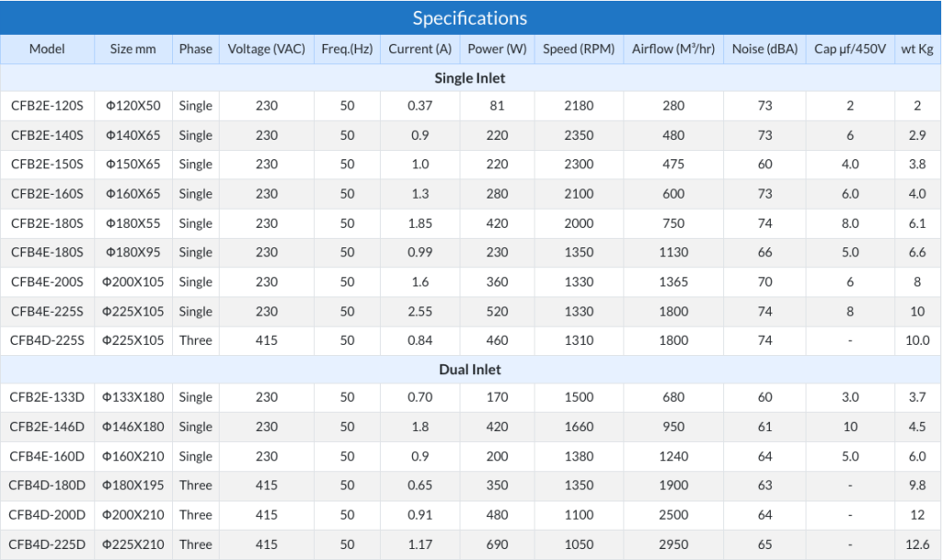This screenshot has height=560, width=942.
Task: Click the Airflow (M³/hr) column header
Action: 673,50
